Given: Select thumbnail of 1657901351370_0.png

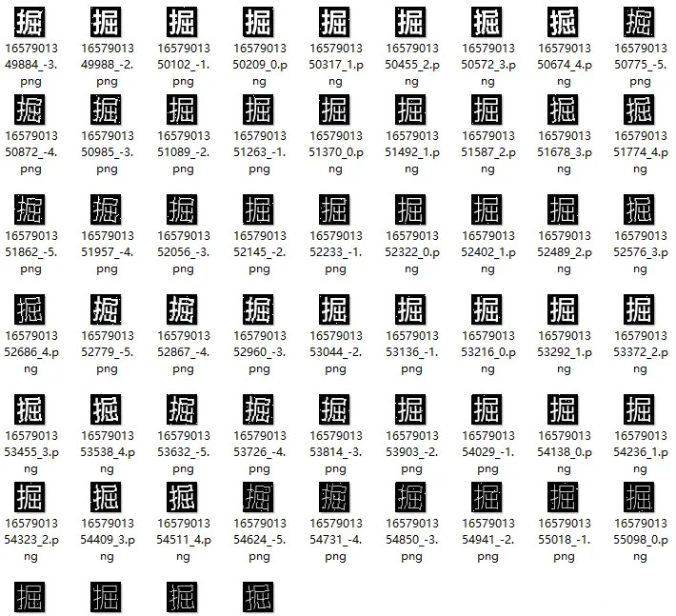Looking at the screenshot, I should (x=334, y=109).
